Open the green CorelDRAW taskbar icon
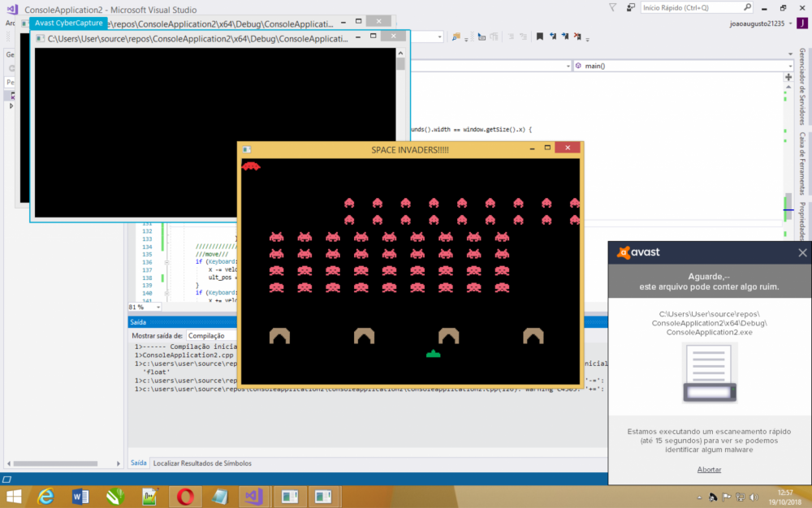The image size is (812, 508). click(x=115, y=497)
